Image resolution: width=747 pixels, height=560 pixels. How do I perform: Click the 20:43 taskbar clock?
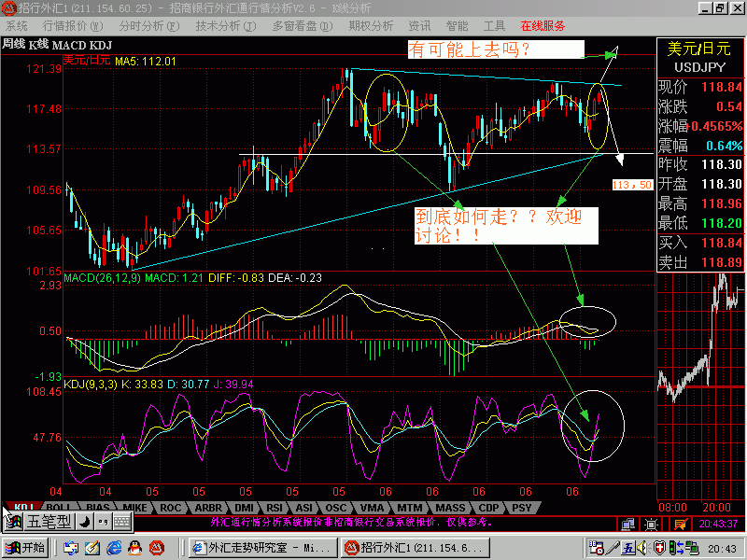[x=722, y=548]
